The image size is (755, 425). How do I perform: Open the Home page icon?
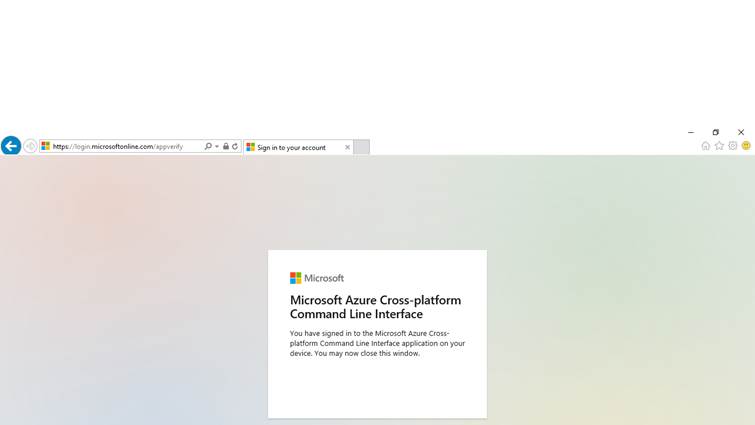(705, 146)
